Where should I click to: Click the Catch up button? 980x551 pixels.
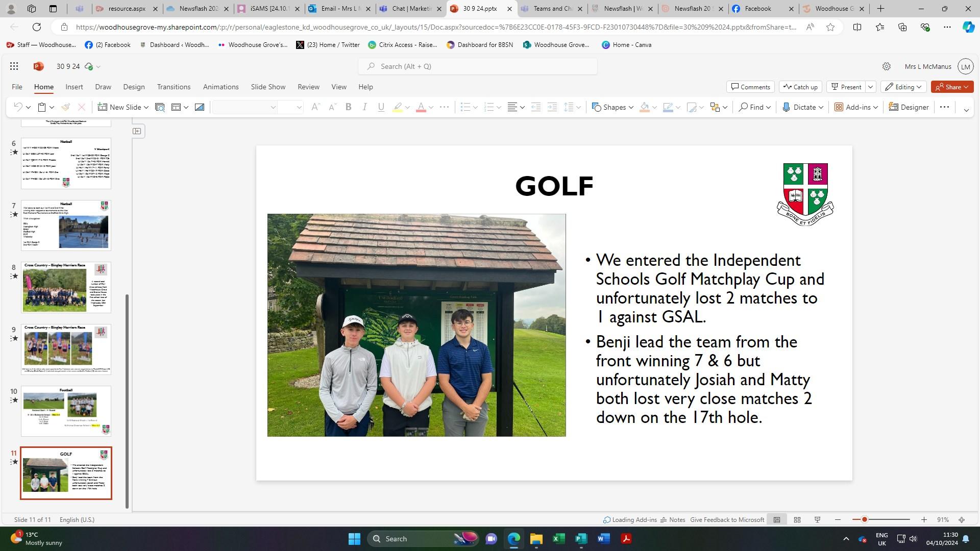800,87
